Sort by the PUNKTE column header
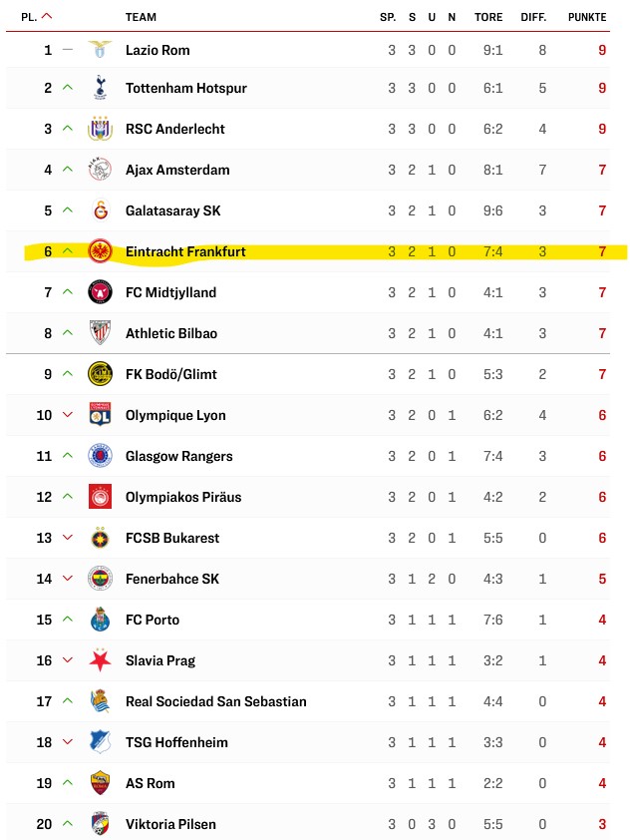This screenshot has height=840, width=630. (x=587, y=17)
